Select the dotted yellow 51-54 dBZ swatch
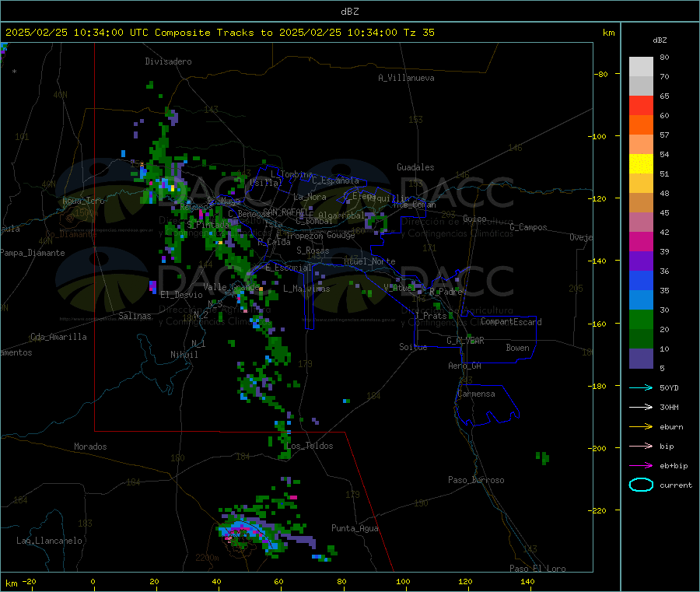The width and height of the screenshot is (700, 592). (x=641, y=164)
